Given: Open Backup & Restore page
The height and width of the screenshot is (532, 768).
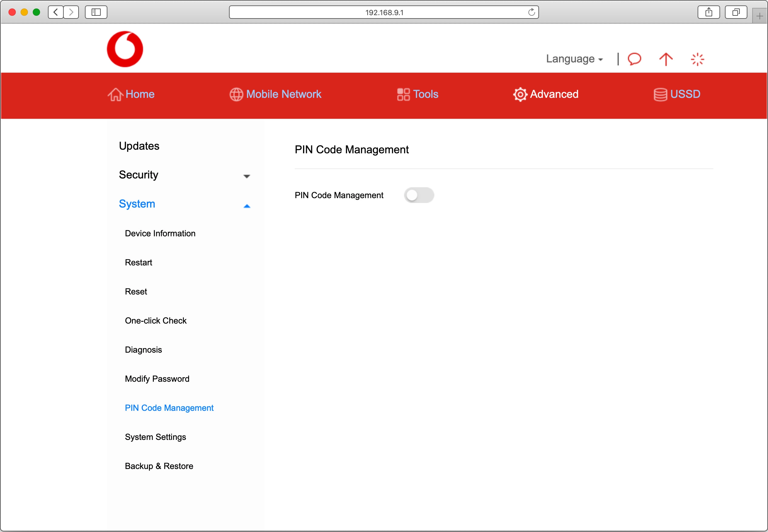Looking at the screenshot, I should (x=159, y=466).
